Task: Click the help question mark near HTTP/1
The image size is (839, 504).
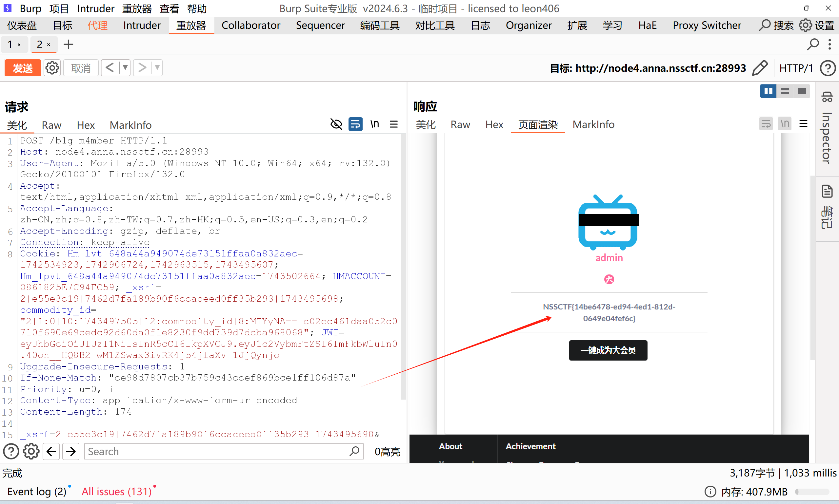Action: [827, 68]
